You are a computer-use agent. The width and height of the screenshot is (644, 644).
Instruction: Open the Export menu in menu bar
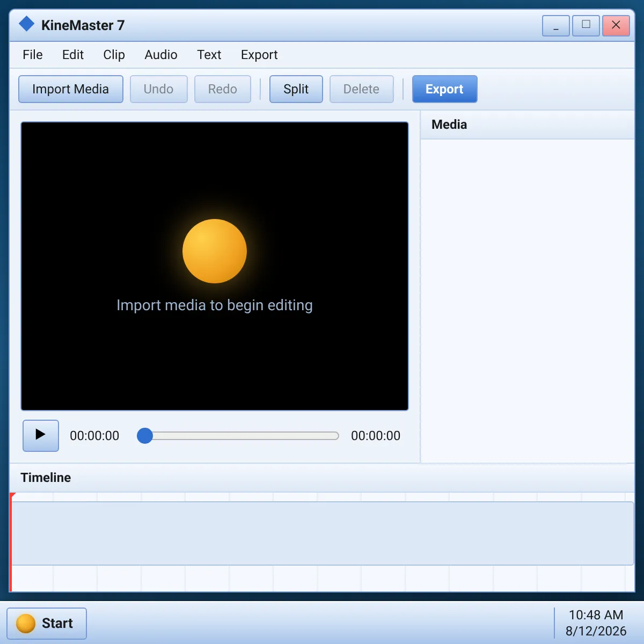point(259,55)
